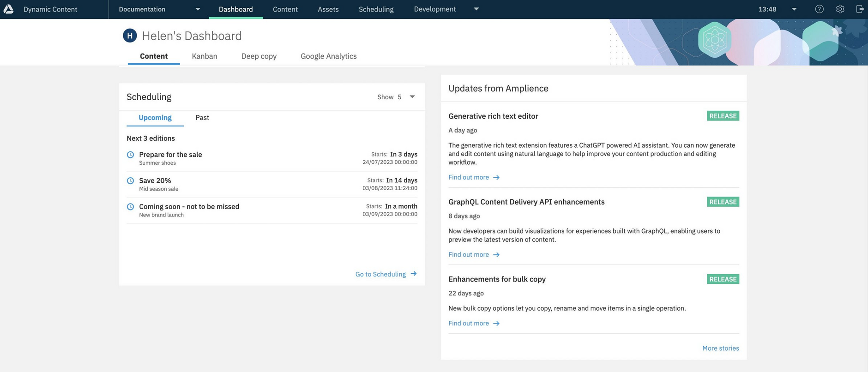The height and width of the screenshot is (372, 868).
Task: Click start date 24/07/2023 00:00:00
Action: pyautogui.click(x=390, y=162)
